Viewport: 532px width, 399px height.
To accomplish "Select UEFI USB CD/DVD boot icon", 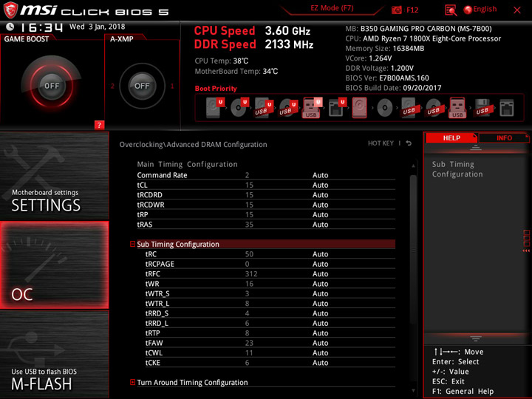I will coord(288,108).
